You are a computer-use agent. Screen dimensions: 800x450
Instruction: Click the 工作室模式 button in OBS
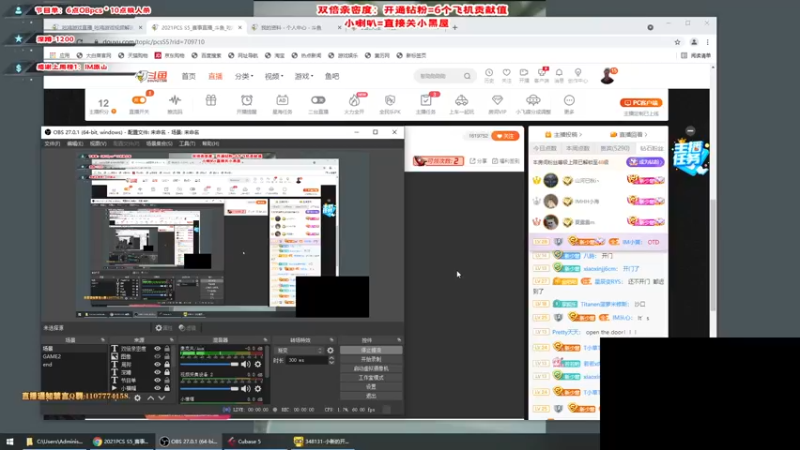pyautogui.click(x=371, y=378)
